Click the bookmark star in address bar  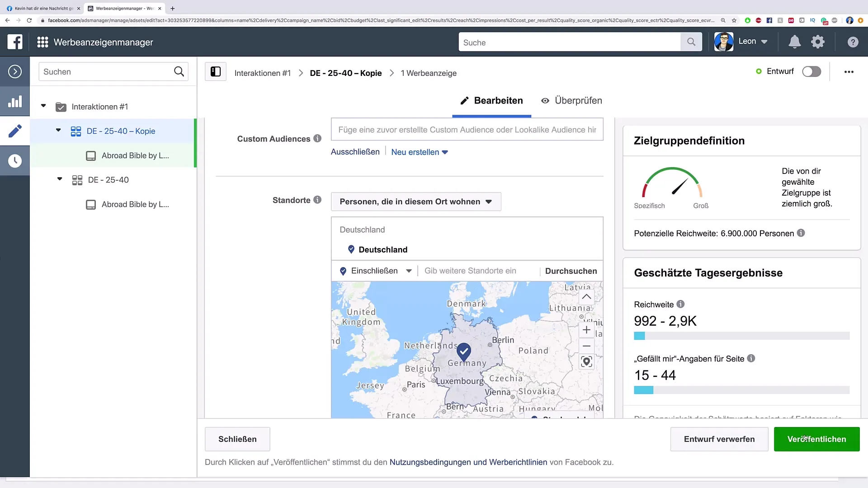[x=734, y=20]
